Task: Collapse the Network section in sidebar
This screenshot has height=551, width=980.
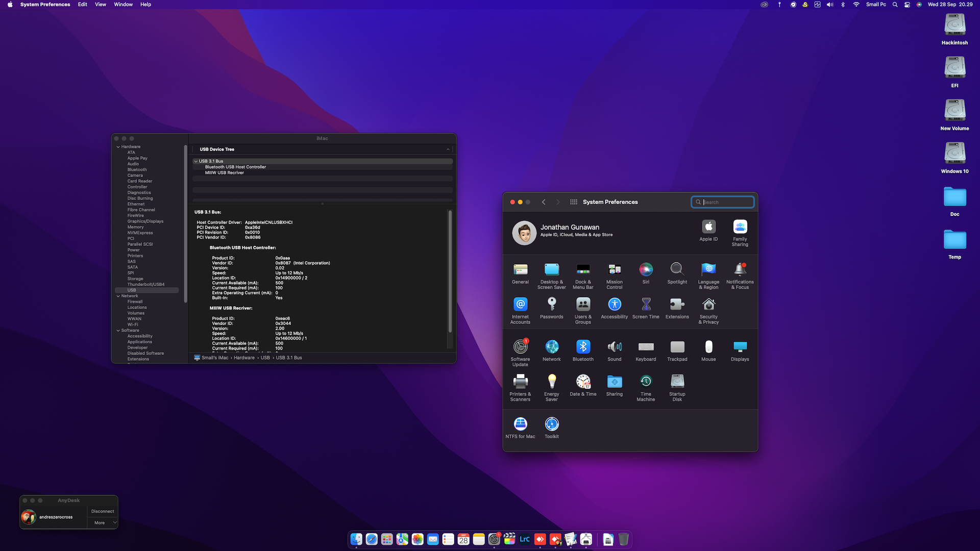Action: 118,296
